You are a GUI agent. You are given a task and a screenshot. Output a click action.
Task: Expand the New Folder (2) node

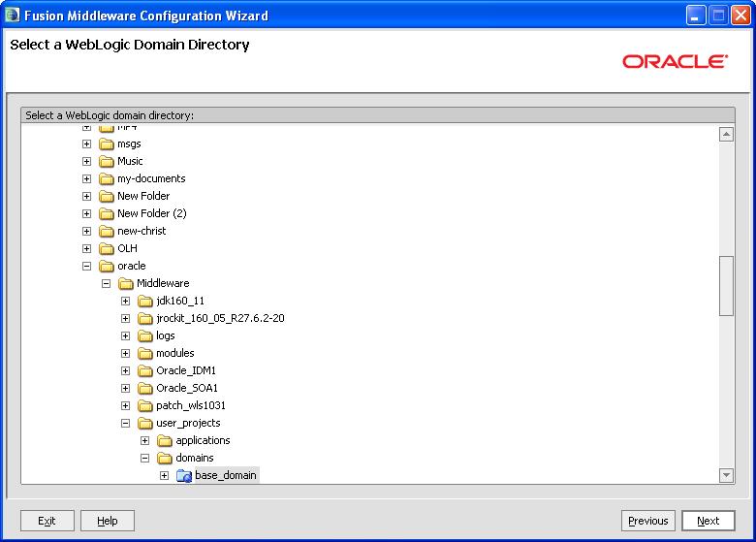coord(87,213)
